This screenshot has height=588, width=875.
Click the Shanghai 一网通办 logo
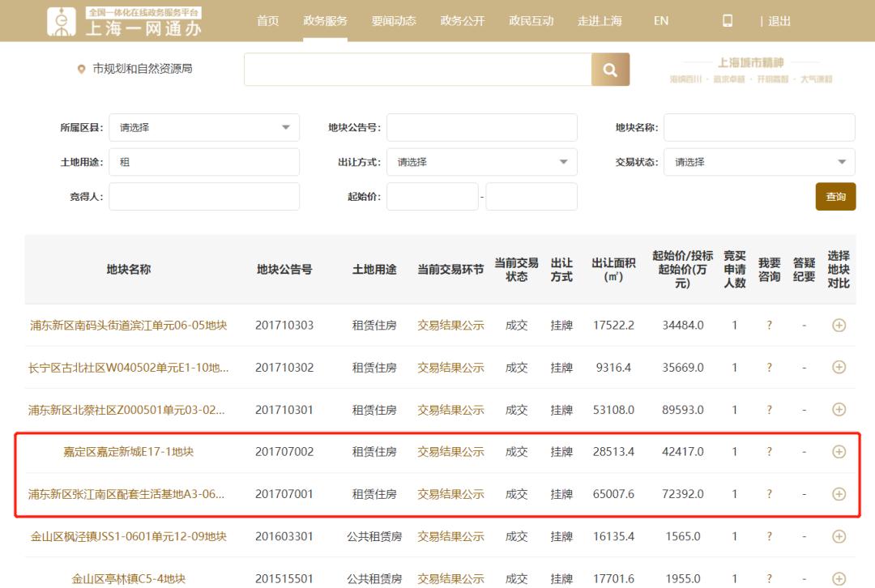click(x=125, y=21)
